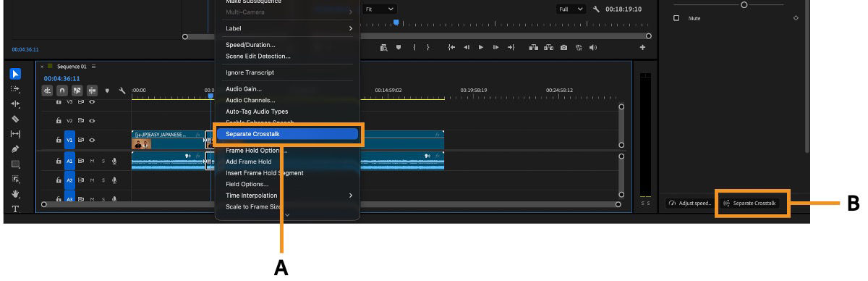Solo audio track A2

pos(103,180)
